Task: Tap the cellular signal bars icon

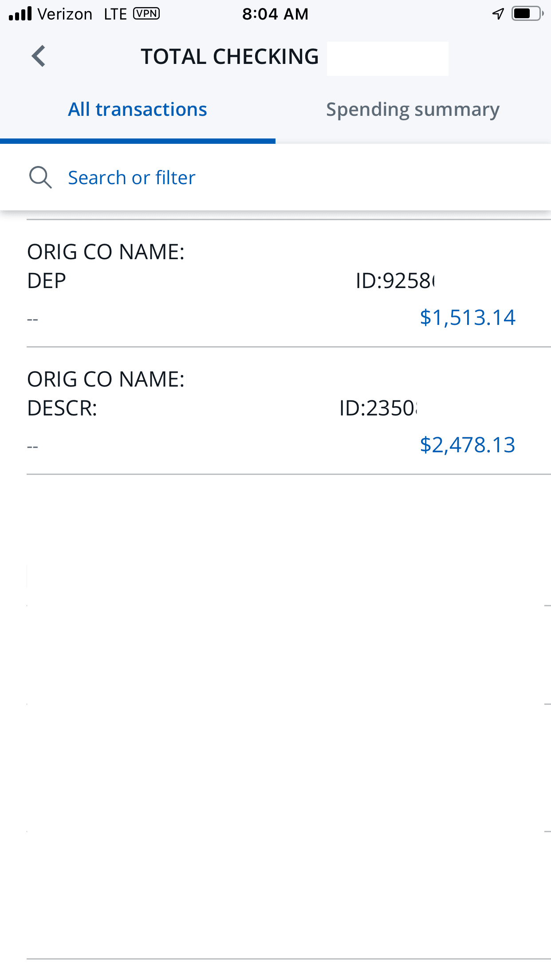Action: pyautogui.click(x=20, y=14)
